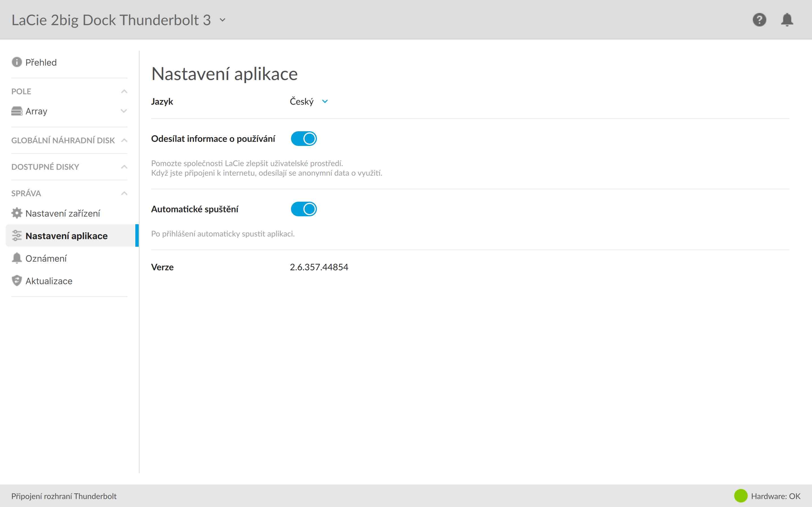This screenshot has width=812, height=507.
Task: Click the version number 2.6.357.44854
Action: pos(319,267)
